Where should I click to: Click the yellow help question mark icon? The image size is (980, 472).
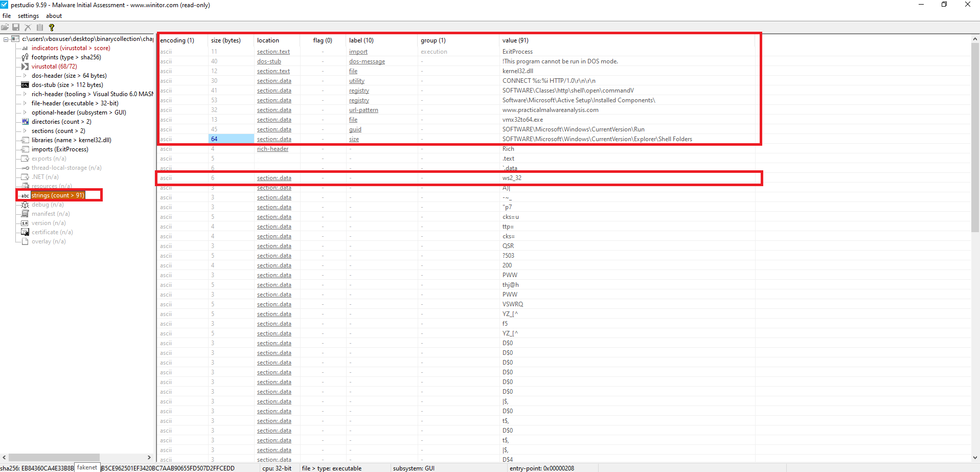click(51, 28)
